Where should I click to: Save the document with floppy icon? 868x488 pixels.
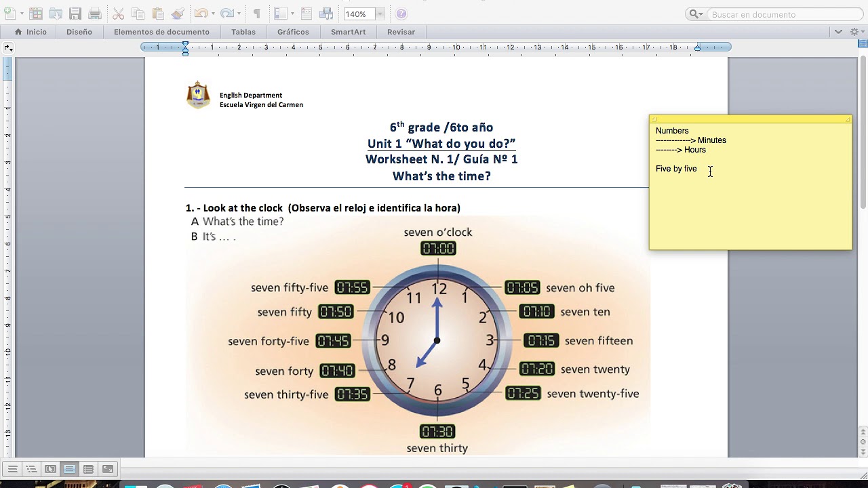pos(75,14)
